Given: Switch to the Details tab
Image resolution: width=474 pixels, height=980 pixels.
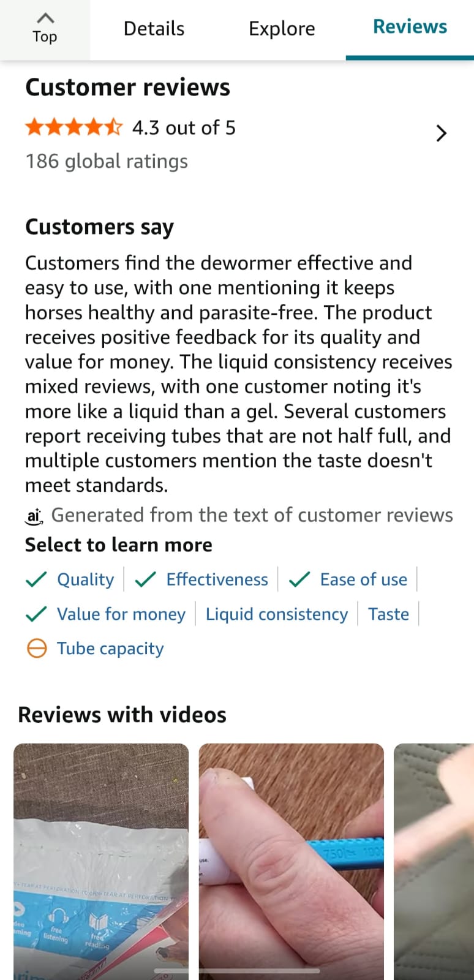Looking at the screenshot, I should click(154, 29).
